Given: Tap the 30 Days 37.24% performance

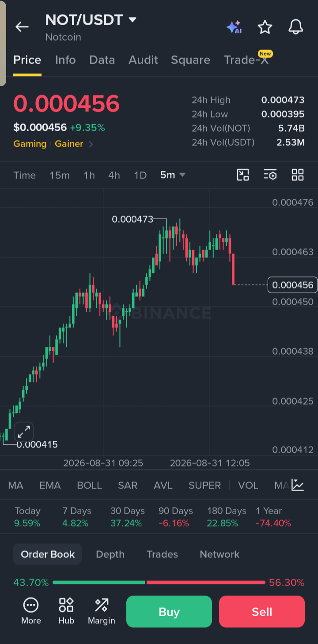Looking at the screenshot, I should click(x=128, y=517).
